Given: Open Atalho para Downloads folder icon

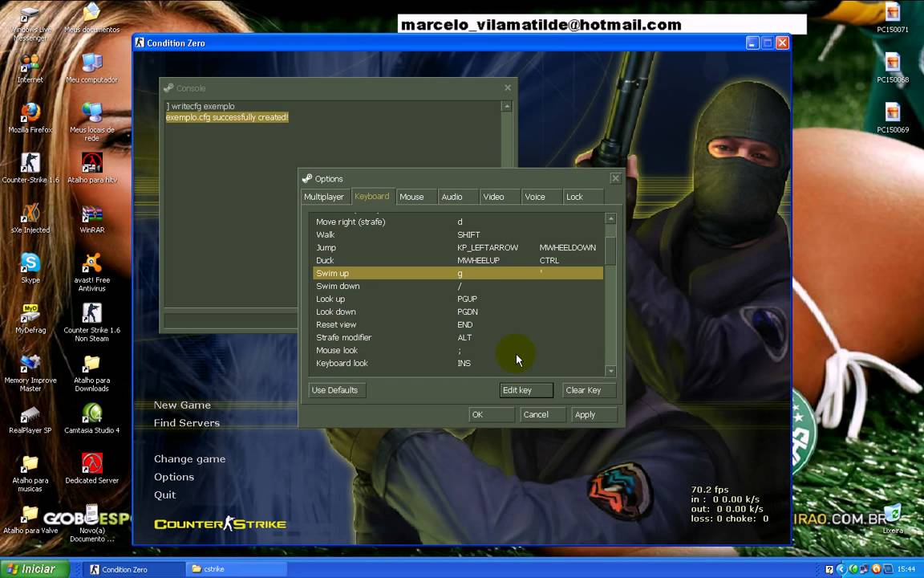Looking at the screenshot, I should pos(91,372).
